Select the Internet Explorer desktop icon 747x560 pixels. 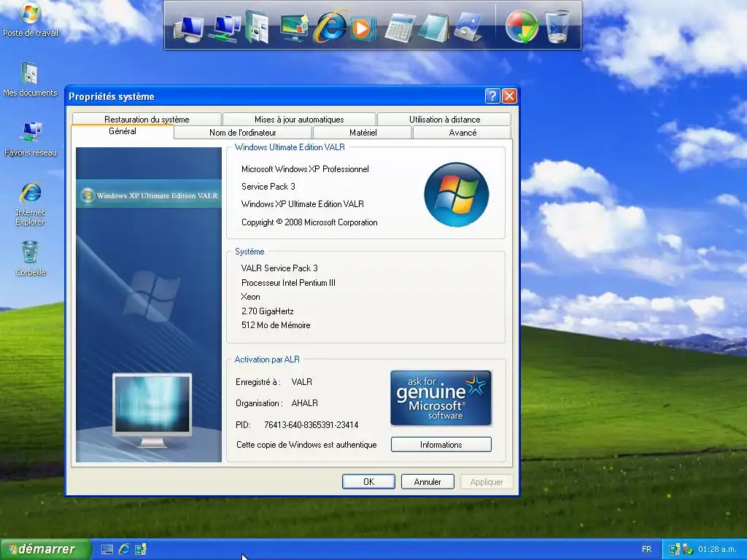[30, 203]
